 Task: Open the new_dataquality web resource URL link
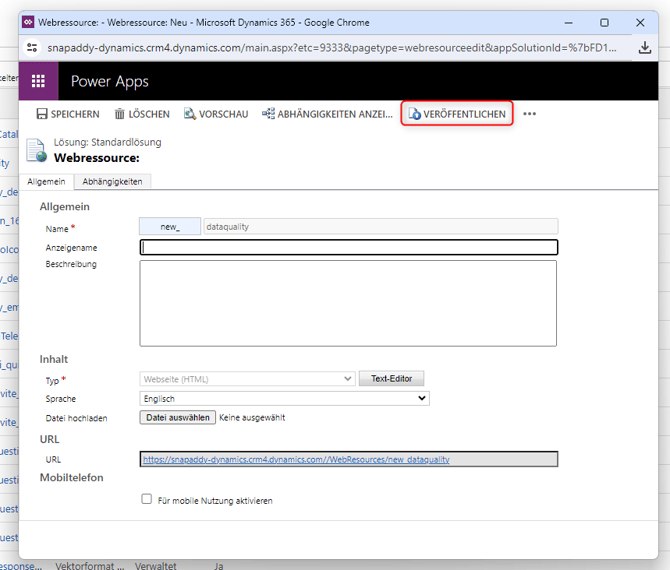tap(296, 460)
